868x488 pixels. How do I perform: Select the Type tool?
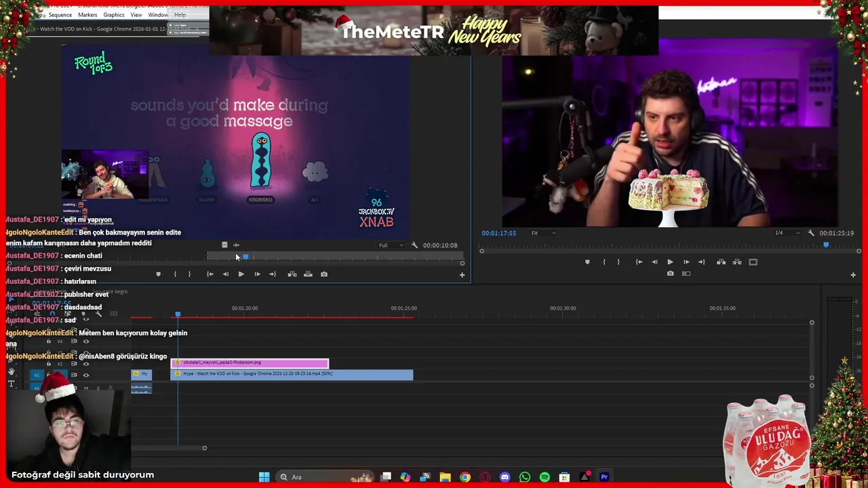[11, 384]
